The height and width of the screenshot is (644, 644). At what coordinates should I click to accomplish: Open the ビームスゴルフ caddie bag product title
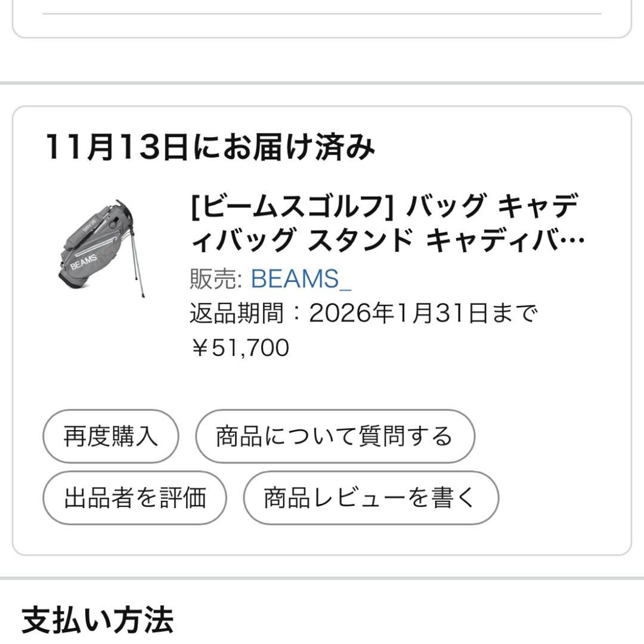coord(386,224)
